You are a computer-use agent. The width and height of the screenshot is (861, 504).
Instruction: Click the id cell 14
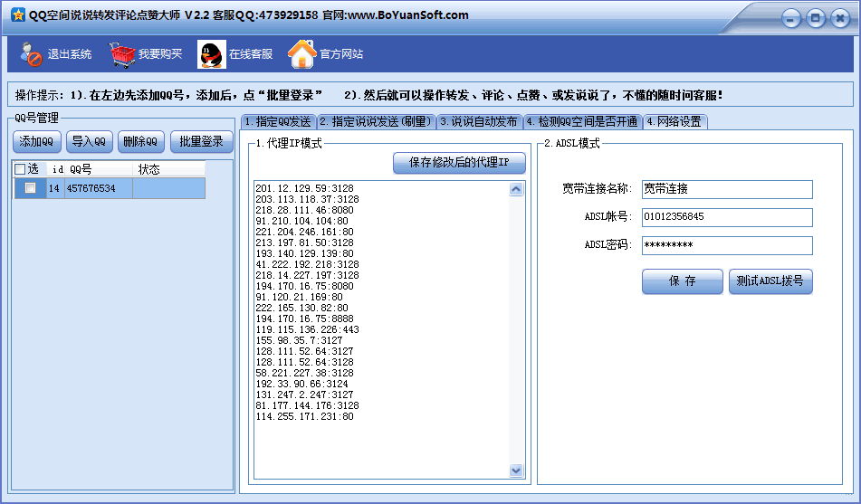(54, 188)
